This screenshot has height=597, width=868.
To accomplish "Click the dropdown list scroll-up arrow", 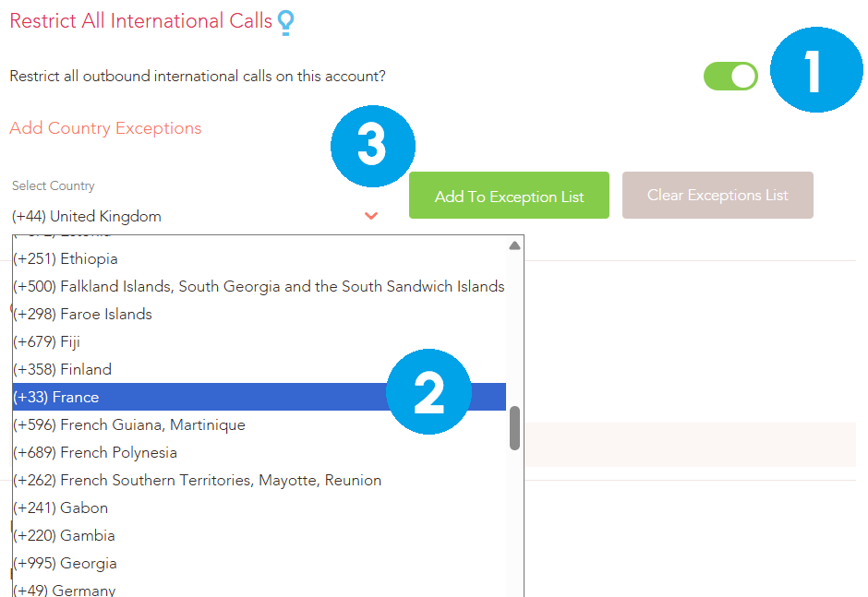I will [515, 245].
